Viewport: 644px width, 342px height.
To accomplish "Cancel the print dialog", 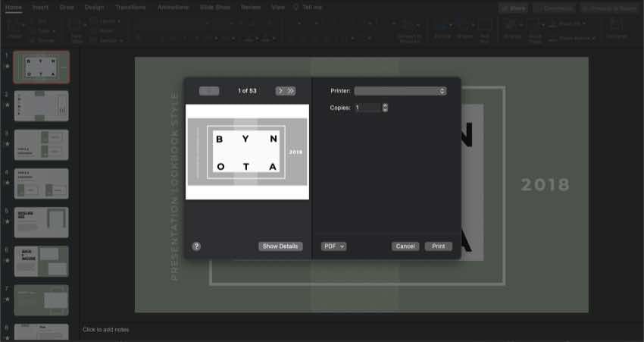I will pyautogui.click(x=405, y=246).
